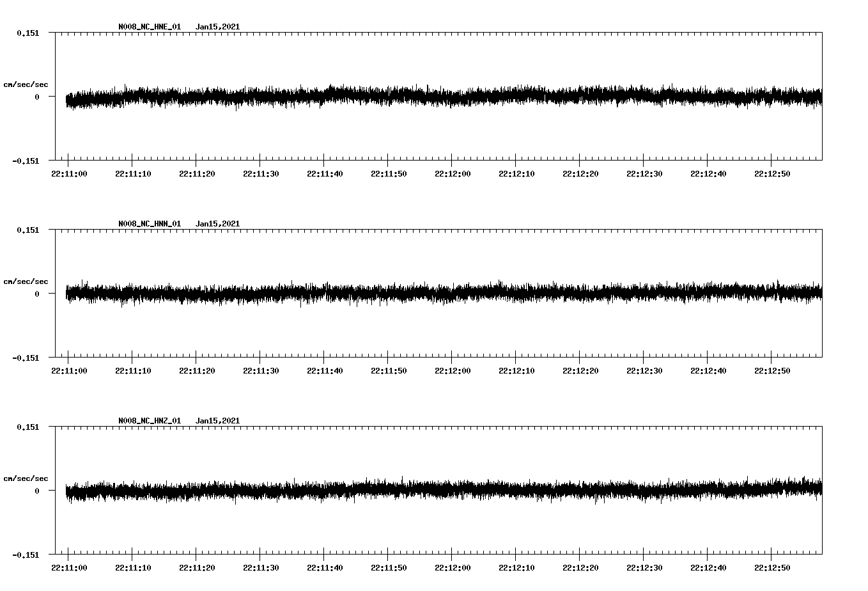
Task: Select the 22:12:50 timestamp under the top plot
Action: tap(773, 172)
